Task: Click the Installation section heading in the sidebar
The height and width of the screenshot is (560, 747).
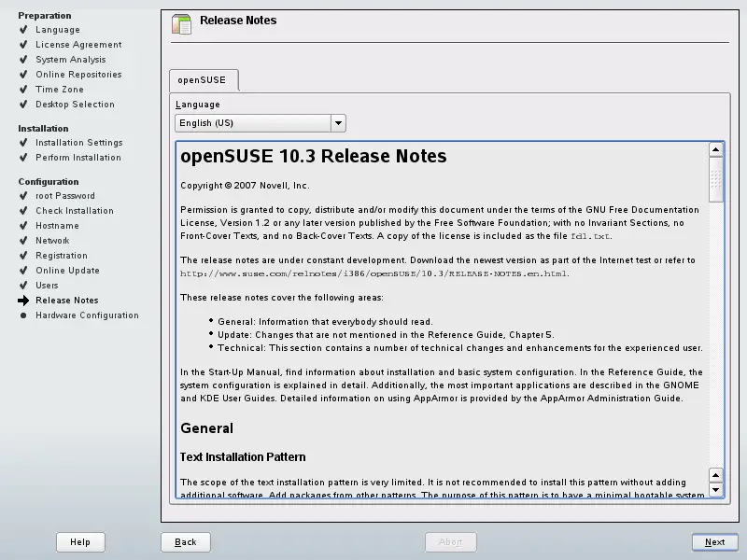Action: [x=43, y=129]
